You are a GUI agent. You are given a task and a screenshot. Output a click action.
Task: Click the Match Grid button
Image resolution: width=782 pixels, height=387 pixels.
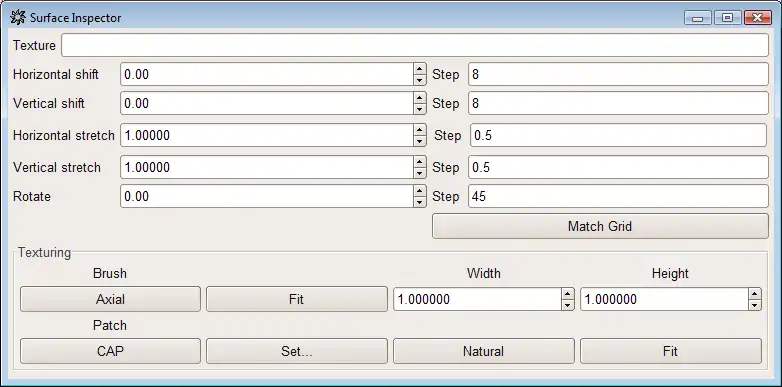600,226
